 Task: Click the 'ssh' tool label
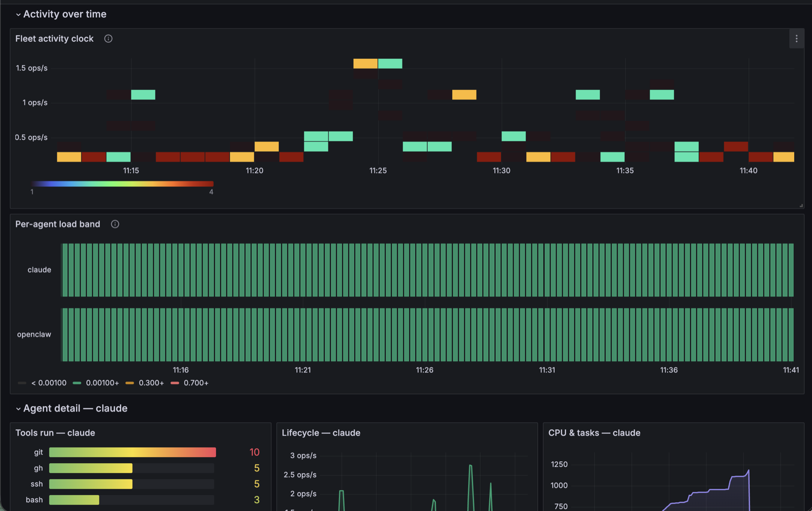[37, 484]
